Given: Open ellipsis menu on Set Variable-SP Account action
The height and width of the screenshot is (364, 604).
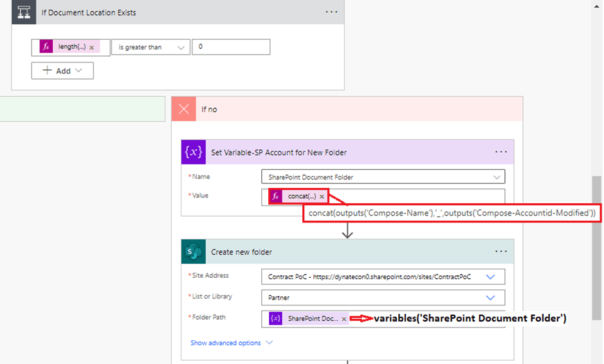Looking at the screenshot, I should pos(500,152).
